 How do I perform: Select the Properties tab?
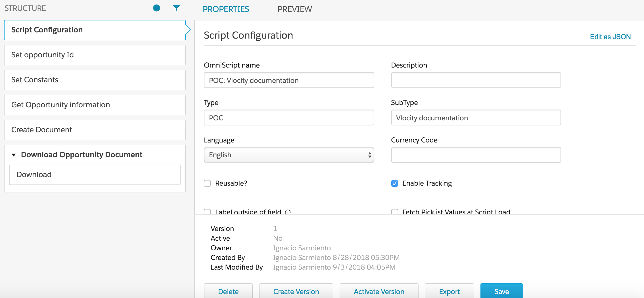226,9
